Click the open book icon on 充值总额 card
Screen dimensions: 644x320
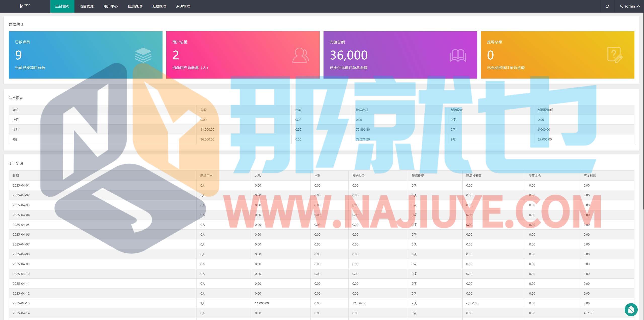click(x=458, y=55)
